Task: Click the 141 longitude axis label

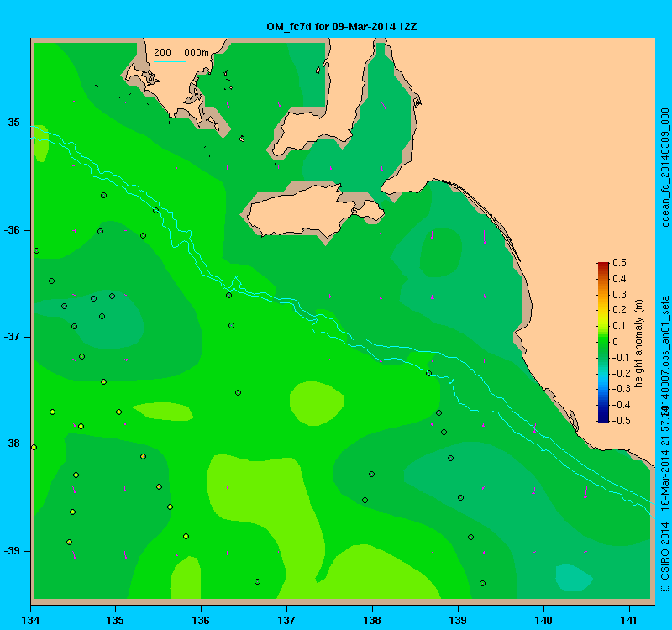Action: pos(629,620)
